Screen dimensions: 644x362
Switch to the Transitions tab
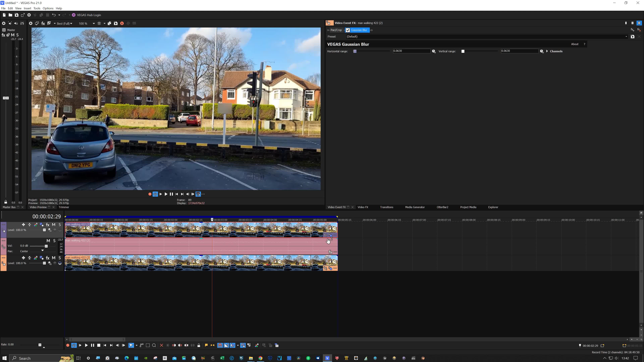387,207
